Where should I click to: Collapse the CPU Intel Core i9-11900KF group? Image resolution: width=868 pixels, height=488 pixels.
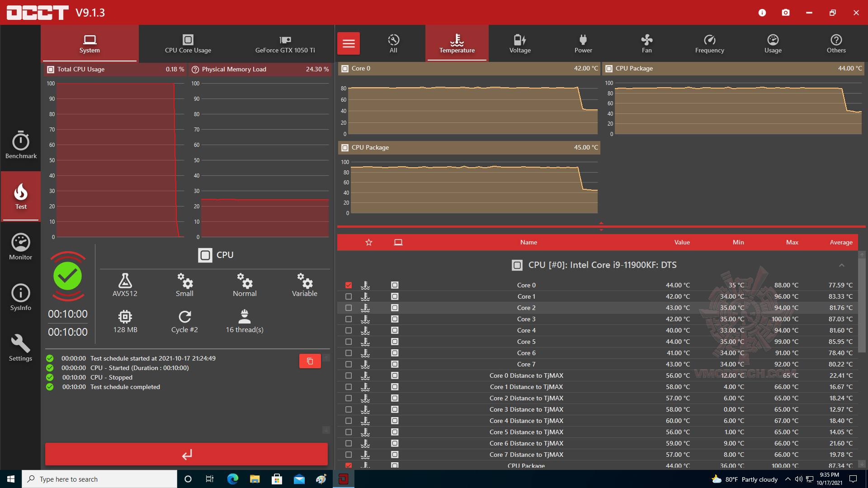[x=841, y=265]
